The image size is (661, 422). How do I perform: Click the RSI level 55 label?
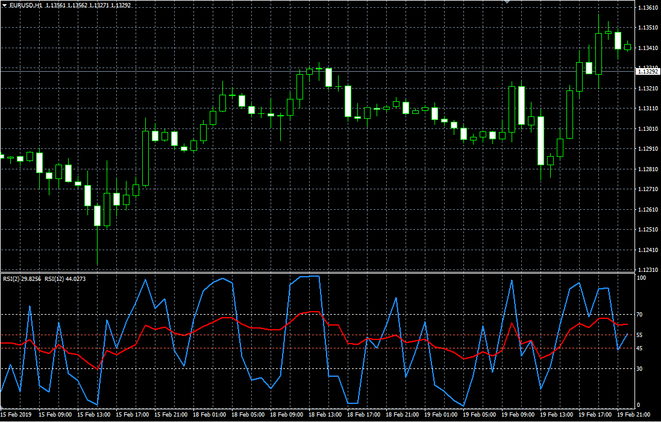(x=640, y=335)
